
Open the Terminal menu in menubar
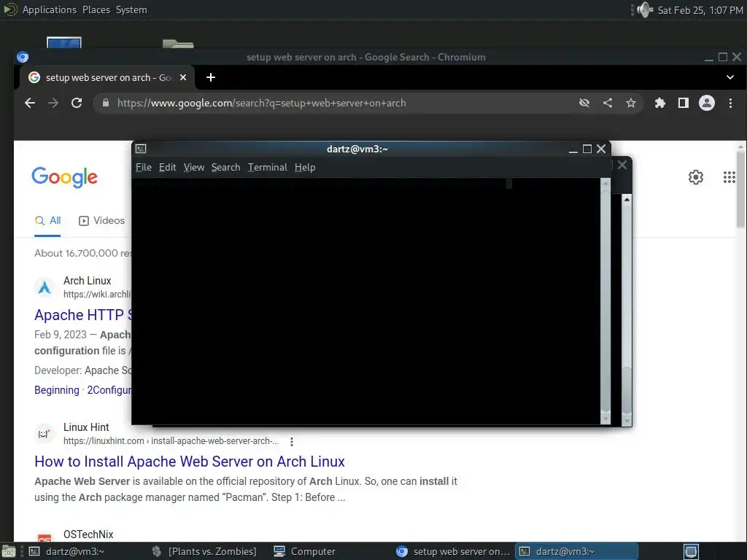point(267,167)
